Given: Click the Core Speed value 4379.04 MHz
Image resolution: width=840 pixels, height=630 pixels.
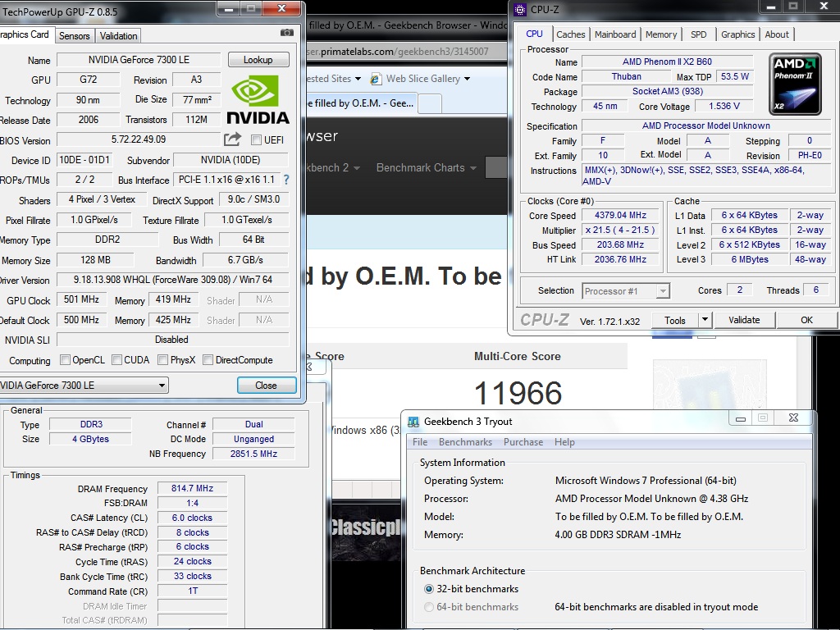Looking at the screenshot, I should [621, 215].
